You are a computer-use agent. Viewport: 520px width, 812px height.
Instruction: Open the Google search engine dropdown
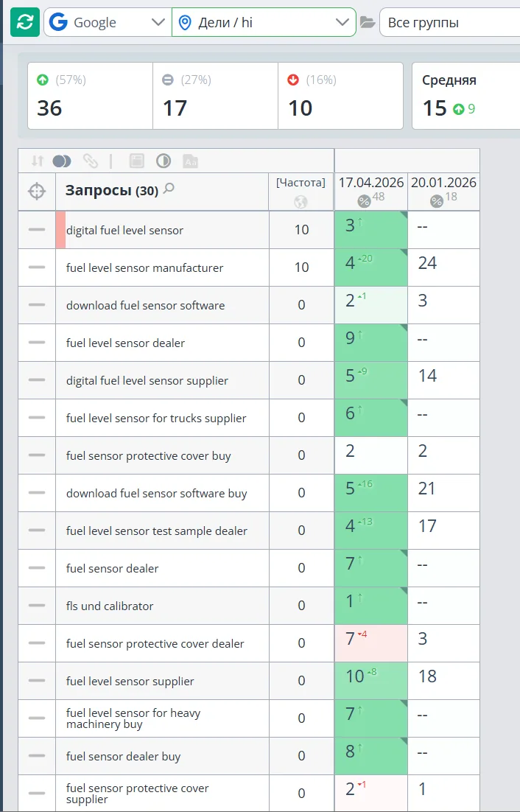(108, 22)
